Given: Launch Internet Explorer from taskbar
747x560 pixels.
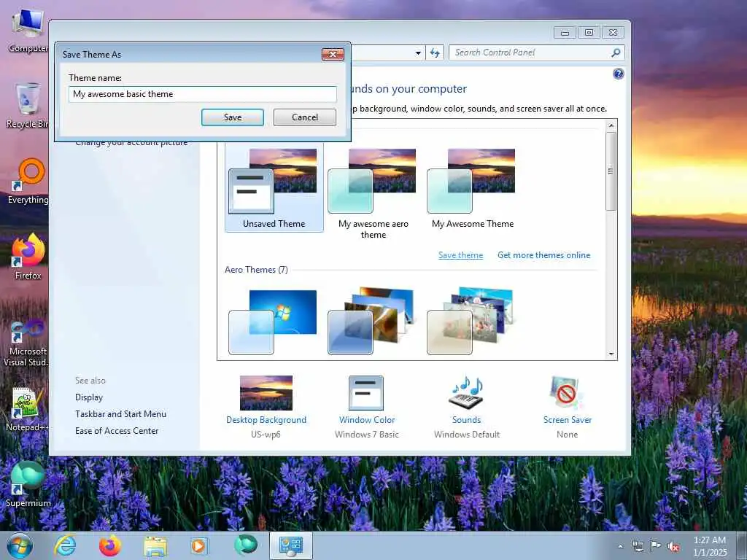Looking at the screenshot, I should pyautogui.click(x=65, y=545).
